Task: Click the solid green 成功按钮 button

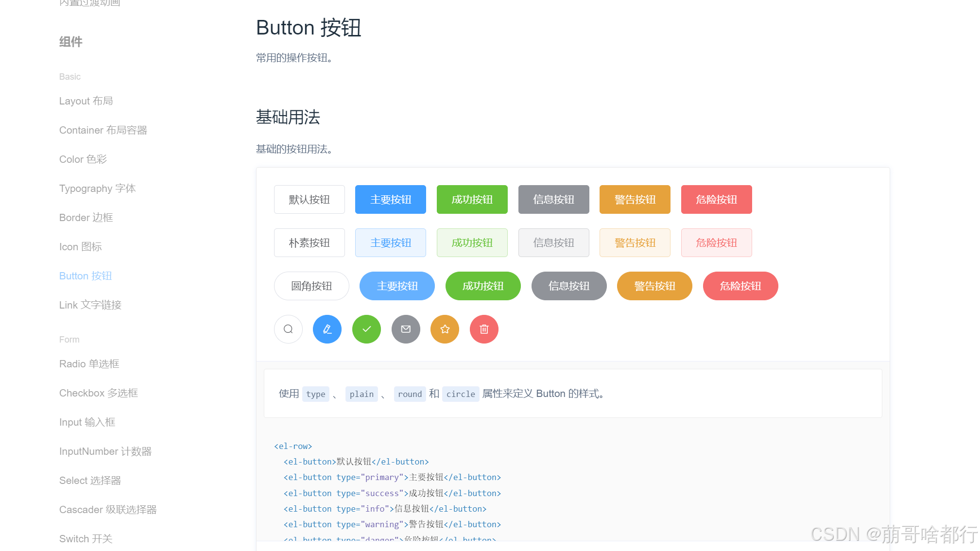Action: (x=472, y=199)
